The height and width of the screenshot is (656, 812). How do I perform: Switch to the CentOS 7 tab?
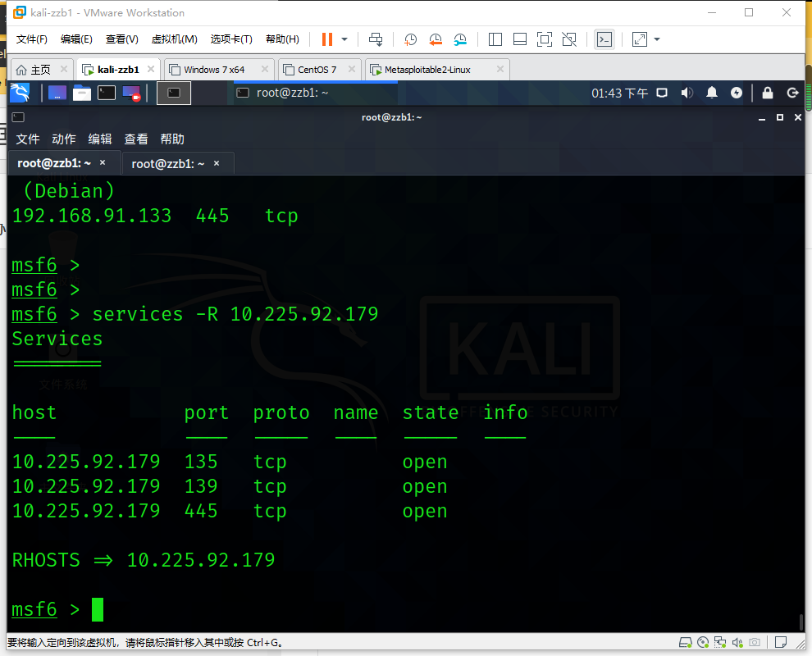(317, 70)
